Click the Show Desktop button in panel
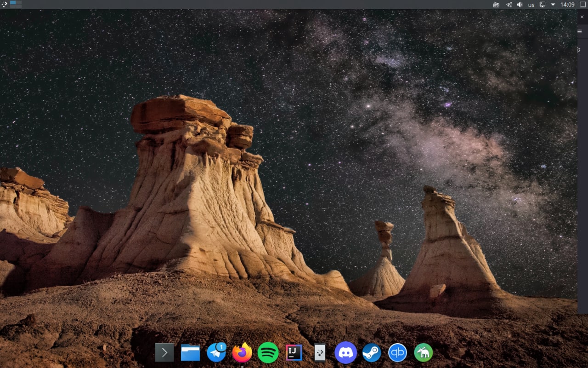The image size is (588, 368). point(582,5)
